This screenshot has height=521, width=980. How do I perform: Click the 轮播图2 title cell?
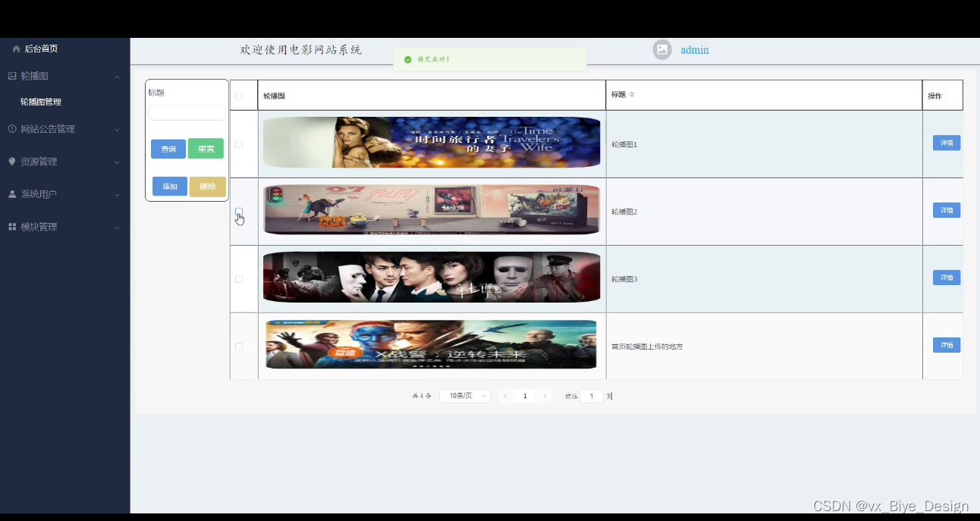tap(764, 212)
